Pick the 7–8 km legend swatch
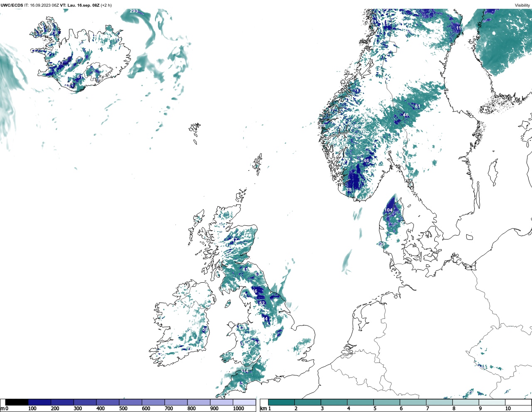This screenshot has width=532, height=412. tap(439, 402)
